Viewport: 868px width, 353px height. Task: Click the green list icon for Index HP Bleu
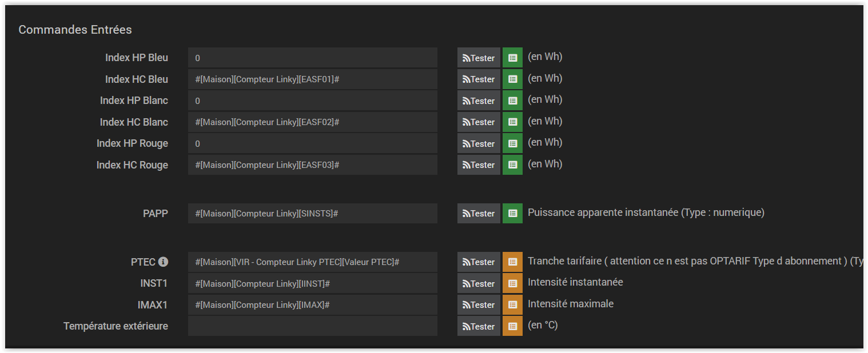pos(512,58)
